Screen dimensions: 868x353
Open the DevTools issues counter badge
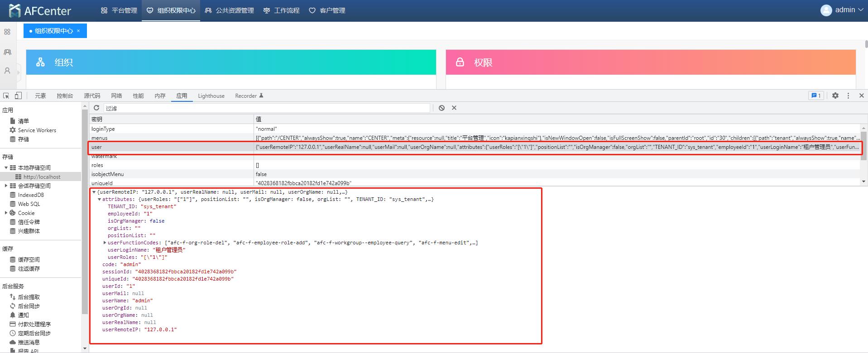pos(816,95)
